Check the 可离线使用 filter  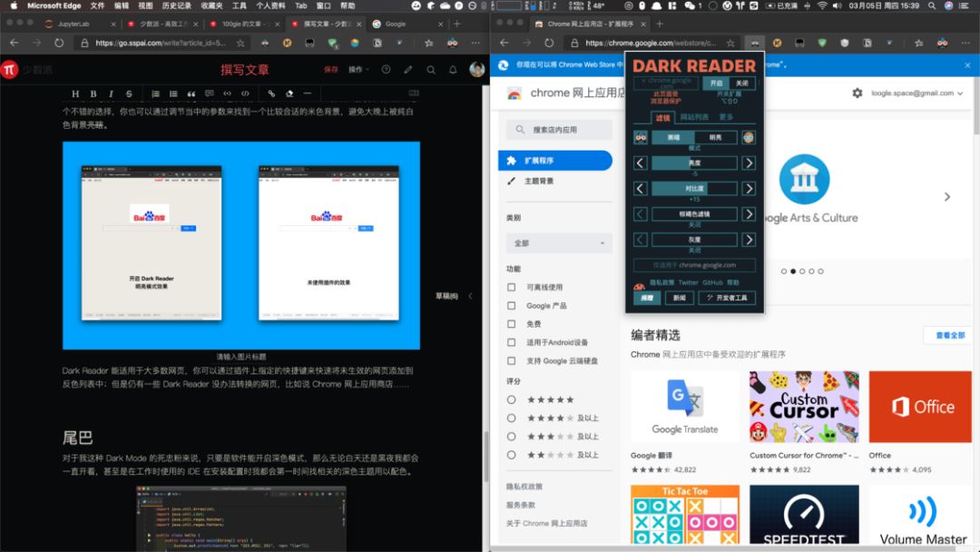pyautogui.click(x=511, y=287)
